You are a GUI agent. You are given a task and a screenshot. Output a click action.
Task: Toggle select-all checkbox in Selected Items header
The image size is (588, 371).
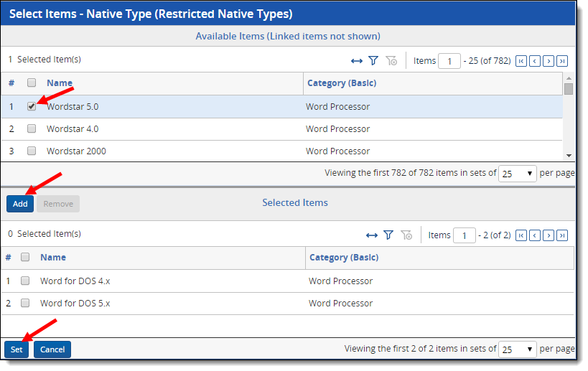point(25,257)
